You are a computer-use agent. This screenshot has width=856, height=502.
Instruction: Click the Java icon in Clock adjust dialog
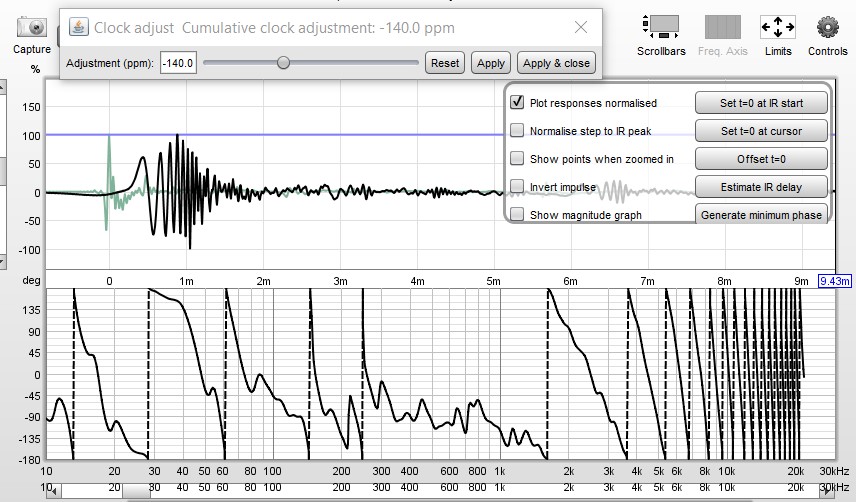click(x=79, y=27)
